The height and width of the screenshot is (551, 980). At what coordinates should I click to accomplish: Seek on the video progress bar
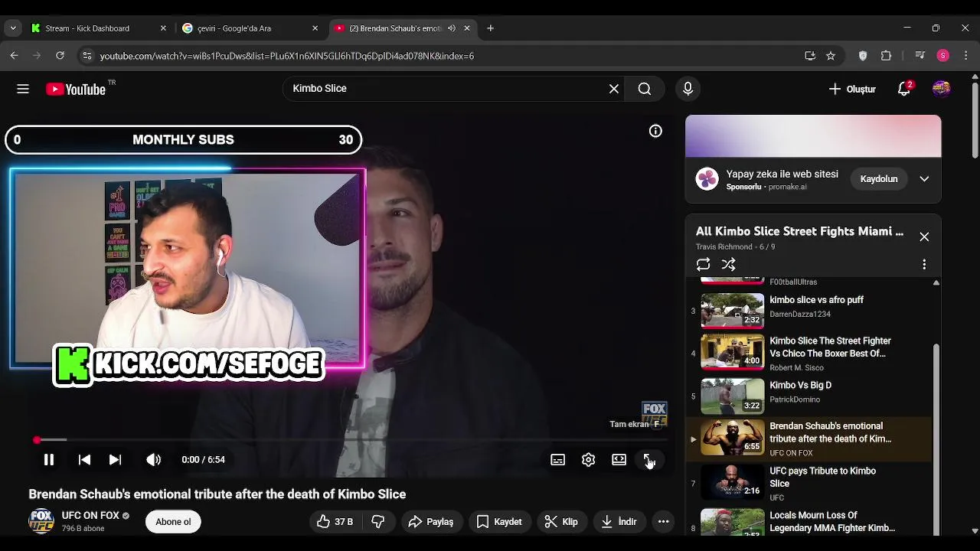click(x=352, y=440)
